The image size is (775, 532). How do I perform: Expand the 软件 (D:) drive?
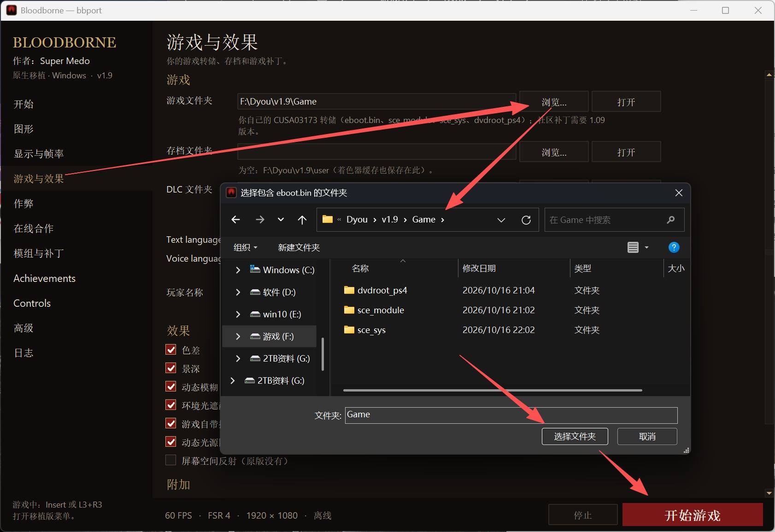click(238, 292)
